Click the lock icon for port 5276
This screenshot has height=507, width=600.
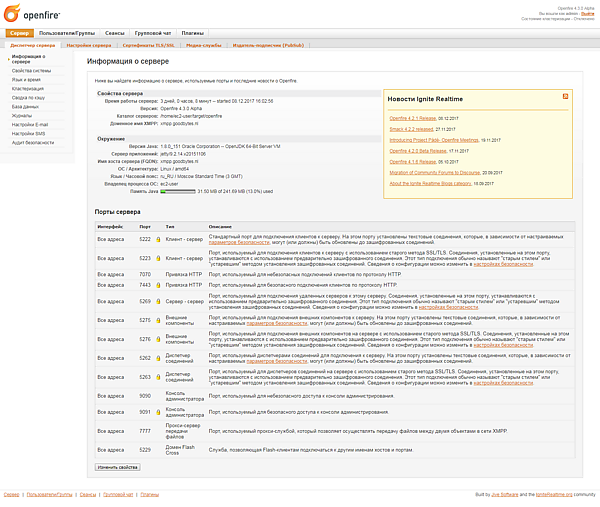click(x=158, y=339)
